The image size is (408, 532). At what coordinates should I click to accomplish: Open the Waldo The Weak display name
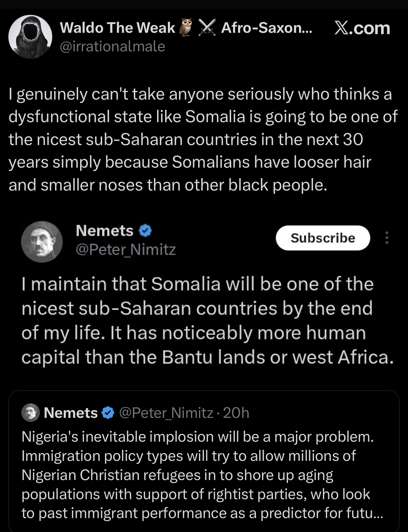click(117, 28)
